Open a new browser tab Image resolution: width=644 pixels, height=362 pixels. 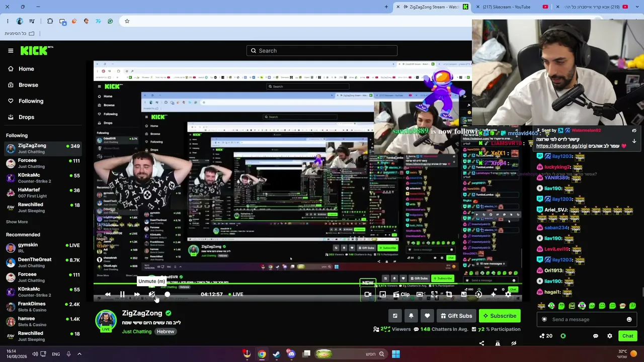(x=386, y=7)
